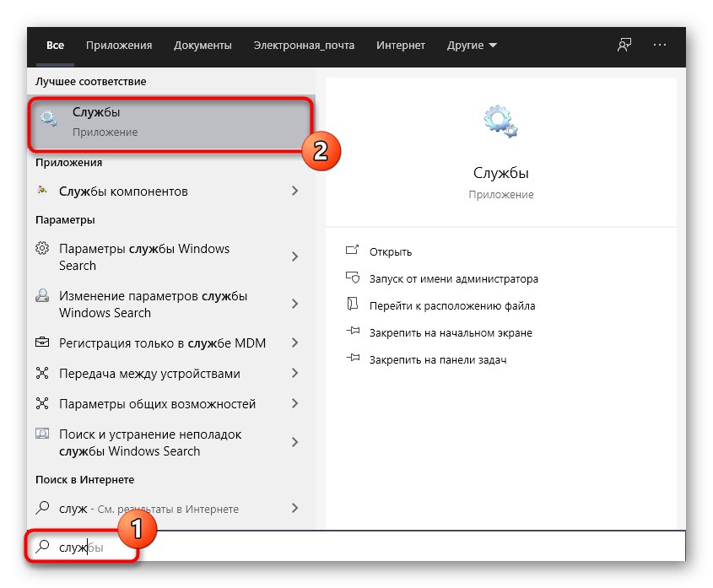Switch to the Приложения tab
Image resolution: width=713 pixels, height=588 pixels.
click(119, 46)
